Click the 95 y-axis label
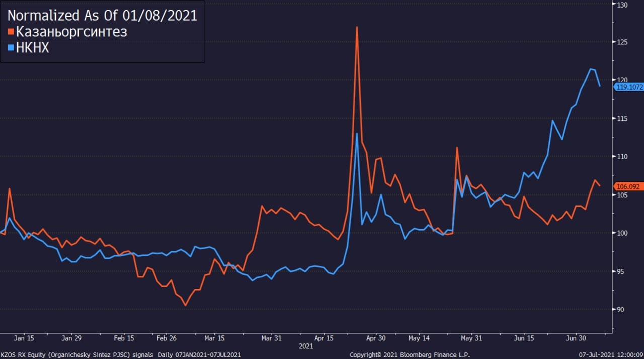Screen dimensions: 644x359 pos(619,271)
